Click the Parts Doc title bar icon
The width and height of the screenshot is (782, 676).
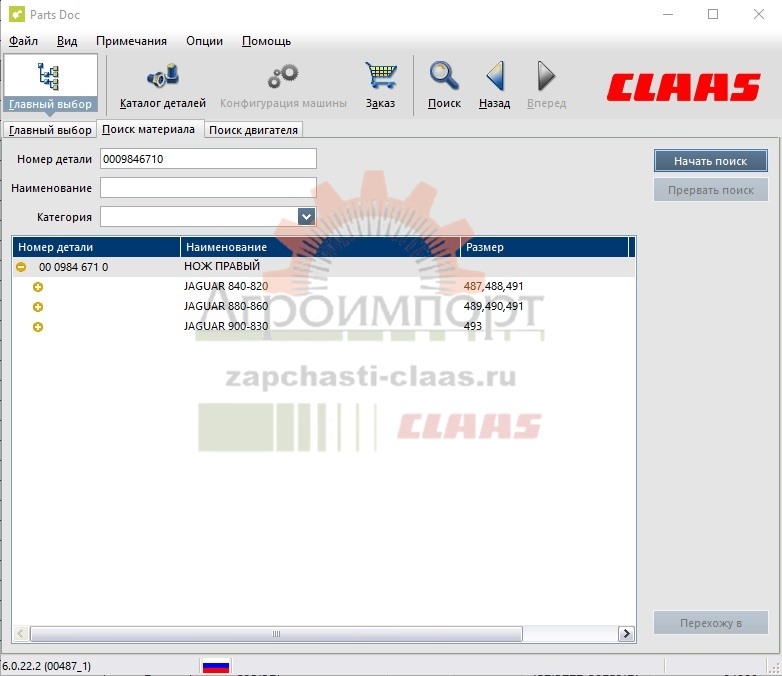[x=16, y=14]
